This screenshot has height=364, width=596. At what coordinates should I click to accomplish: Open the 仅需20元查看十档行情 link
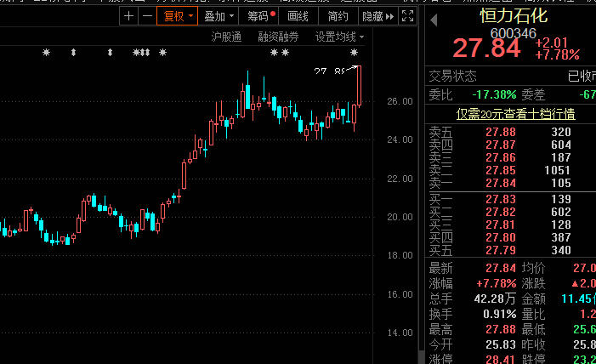(515, 114)
